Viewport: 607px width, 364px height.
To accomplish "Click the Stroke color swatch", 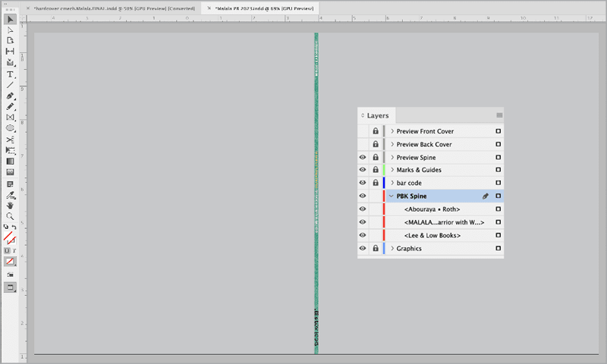I will click(x=12, y=240).
